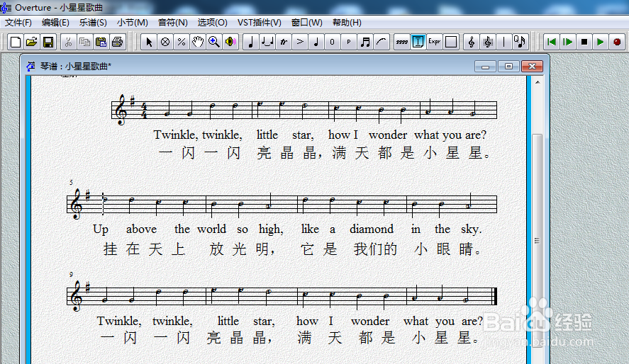629x364 pixels.
Task: Click the Chinese lyric '我们的'
Action: 375,249
